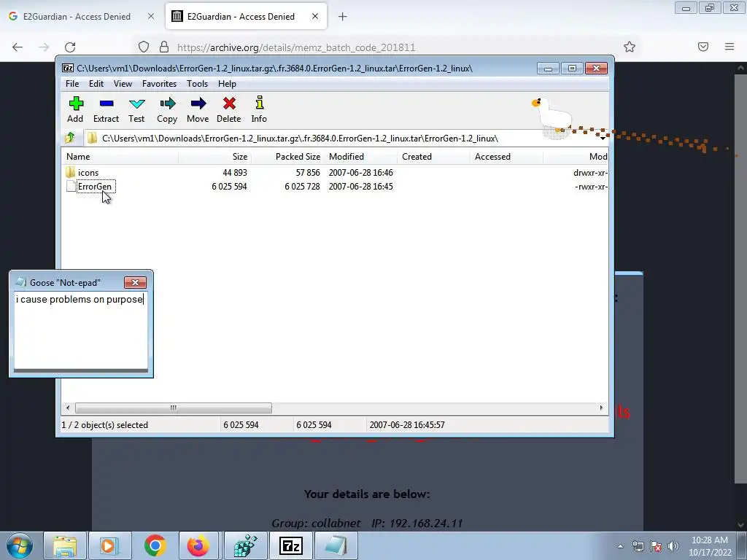747x560 pixels.
Task: Close the Goose Not-epad window
Action: (135, 282)
